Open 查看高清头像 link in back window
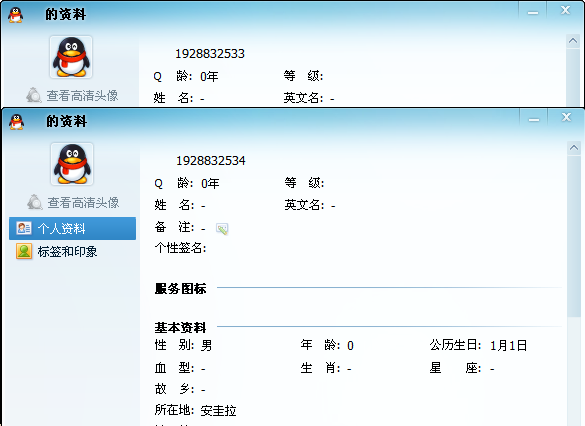This screenshot has width=585, height=426. 82,95
